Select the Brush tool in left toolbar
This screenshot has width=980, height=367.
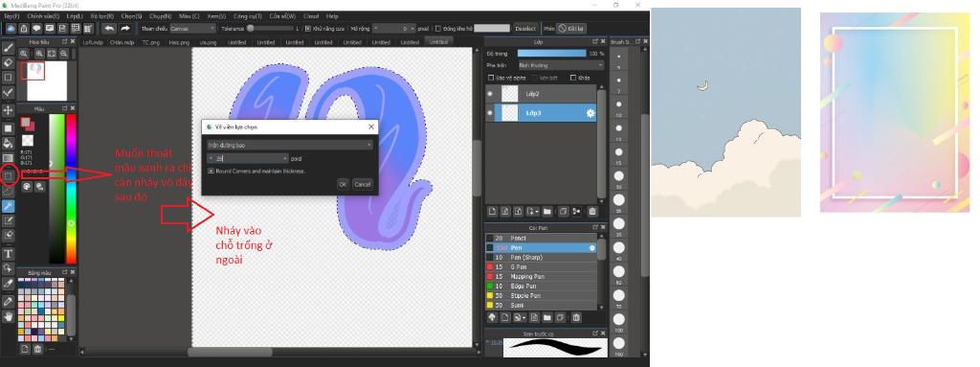[8, 48]
